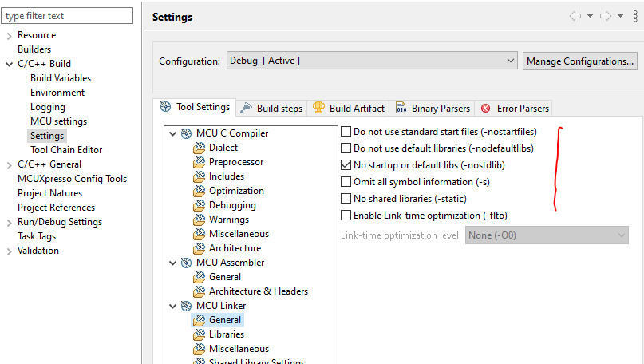
Task: Click the 'type filter text' search field
Action: 69,16
